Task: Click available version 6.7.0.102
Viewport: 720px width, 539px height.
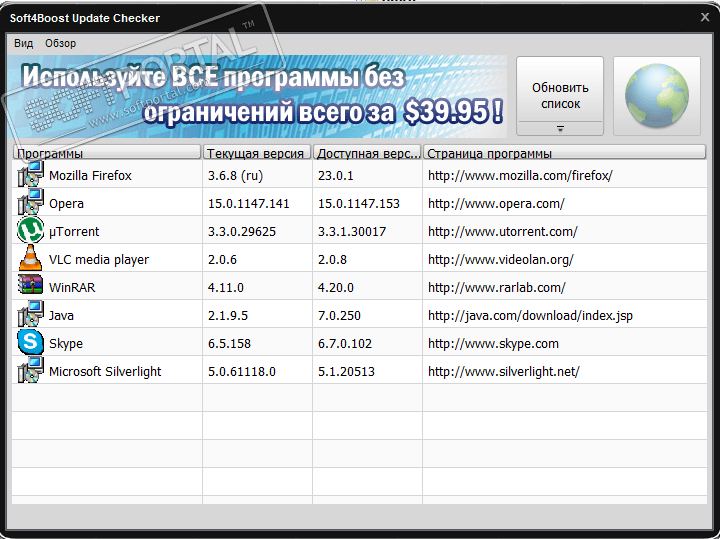Action: click(x=345, y=343)
